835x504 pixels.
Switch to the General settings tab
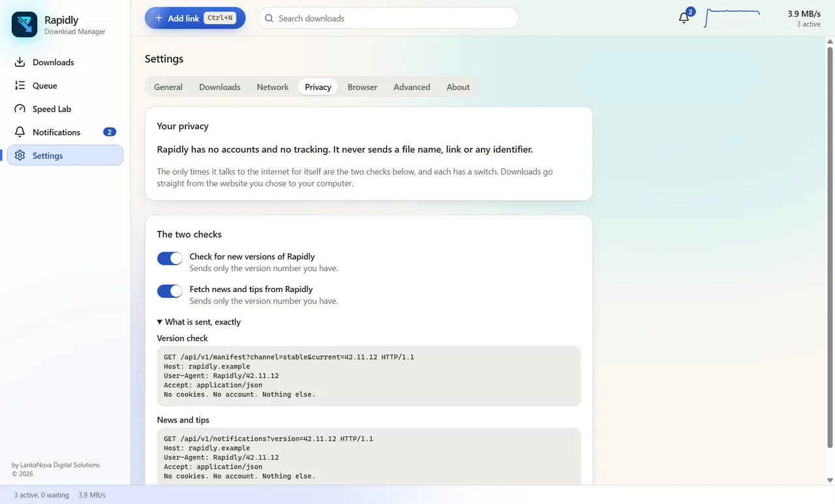(168, 87)
